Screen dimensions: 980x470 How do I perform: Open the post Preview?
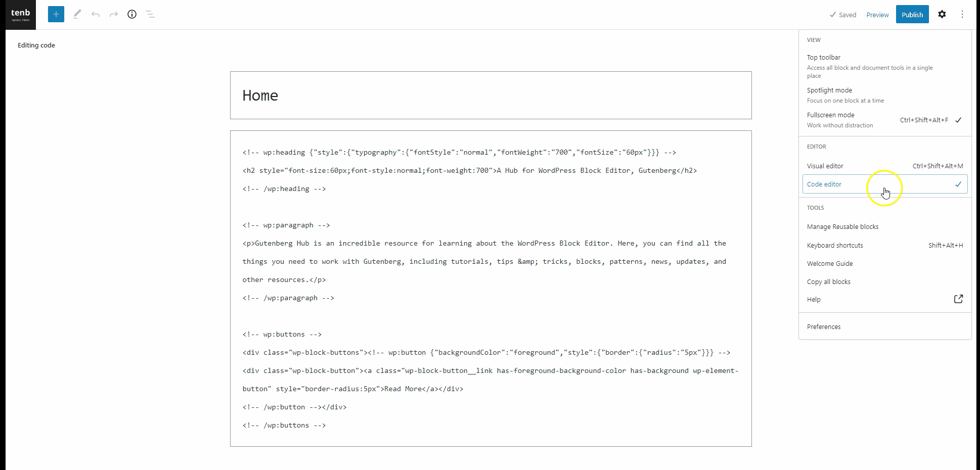point(877,15)
